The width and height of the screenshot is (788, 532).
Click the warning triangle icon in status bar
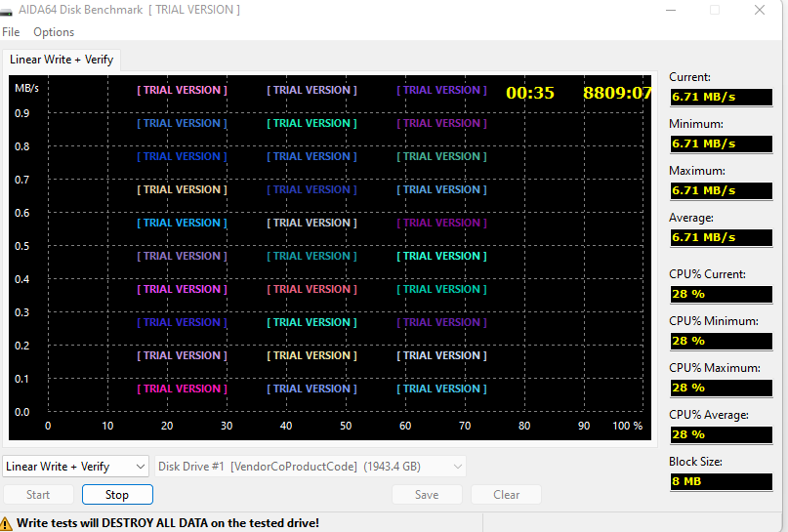point(8,522)
